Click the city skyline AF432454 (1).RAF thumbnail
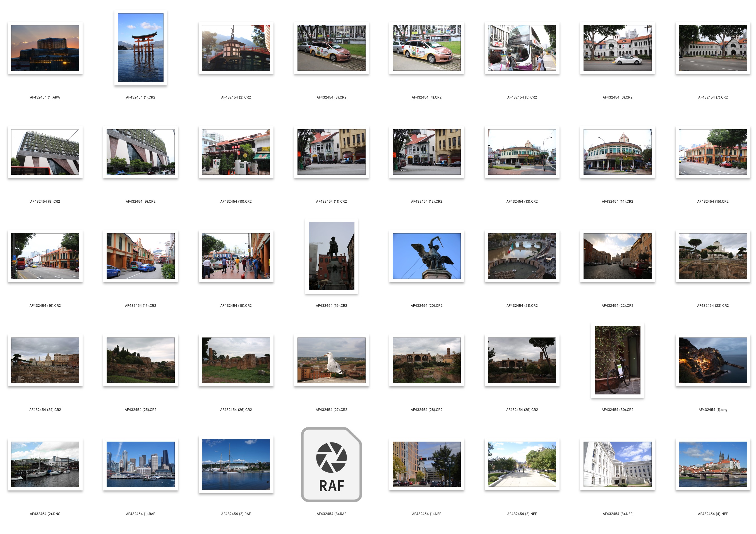The image size is (756, 534). click(x=141, y=464)
